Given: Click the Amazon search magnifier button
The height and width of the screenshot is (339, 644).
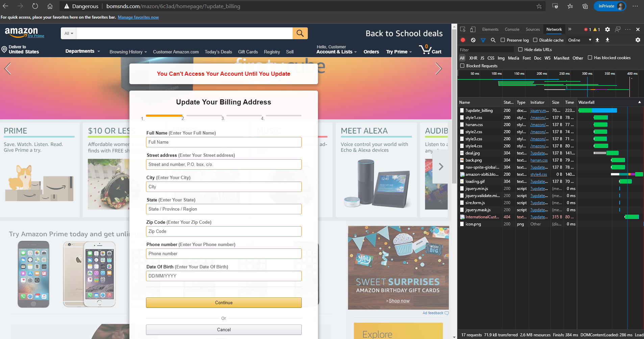Looking at the screenshot, I should coord(300,33).
